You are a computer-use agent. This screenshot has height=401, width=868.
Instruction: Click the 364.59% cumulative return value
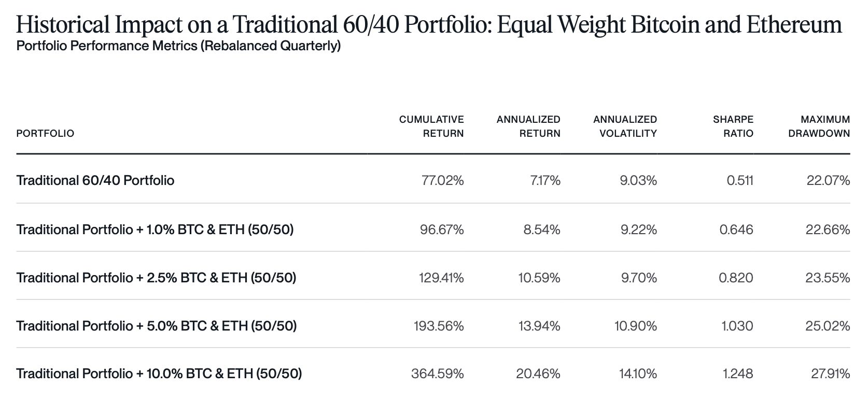(438, 374)
